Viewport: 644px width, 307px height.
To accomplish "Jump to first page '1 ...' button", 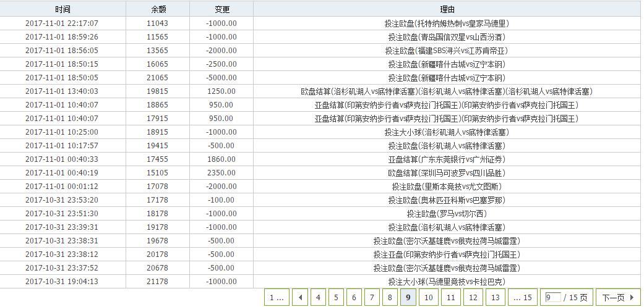I will pyautogui.click(x=277, y=297).
